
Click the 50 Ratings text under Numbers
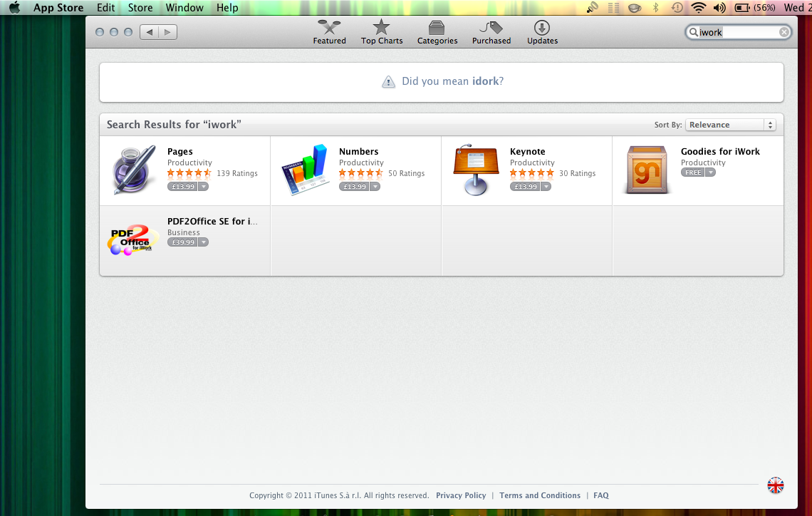tap(406, 174)
